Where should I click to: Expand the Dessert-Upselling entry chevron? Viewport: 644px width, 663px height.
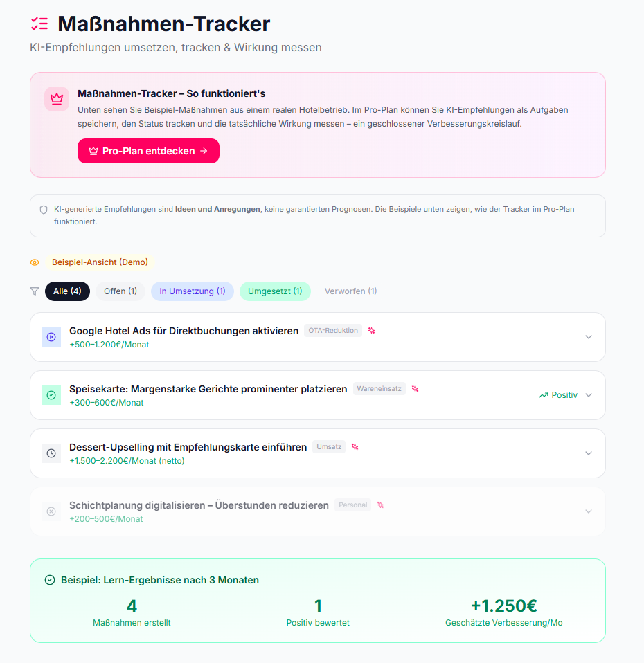tap(589, 453)
